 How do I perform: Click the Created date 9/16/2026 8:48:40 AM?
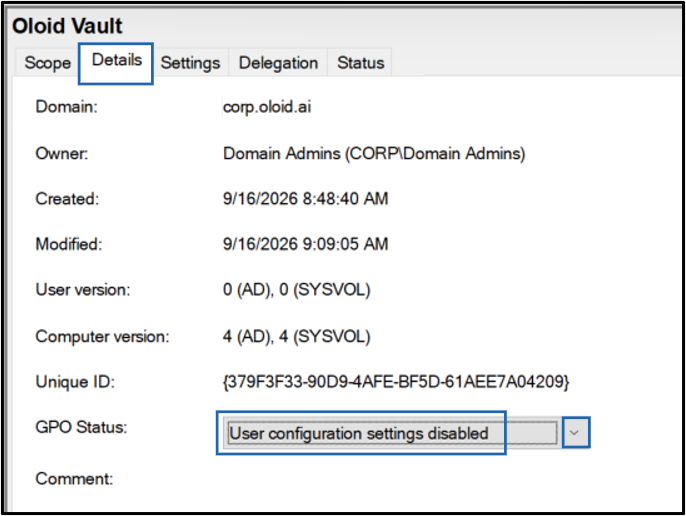click(x=305, y=199)
